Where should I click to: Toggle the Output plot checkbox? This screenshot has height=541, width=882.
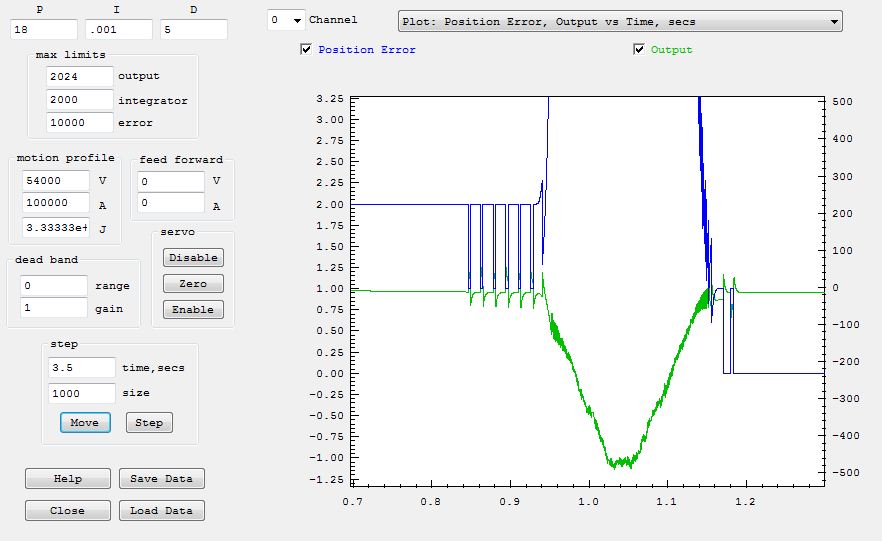pyautogui.click(x=639, y=50)
